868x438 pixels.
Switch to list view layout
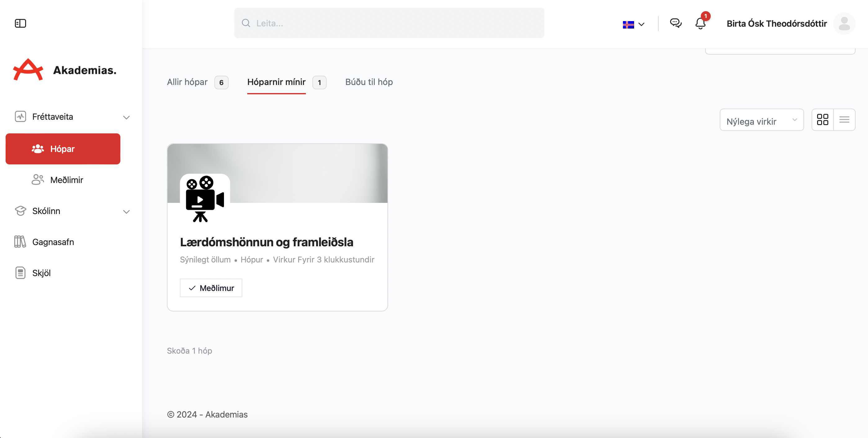coord(844,120)
